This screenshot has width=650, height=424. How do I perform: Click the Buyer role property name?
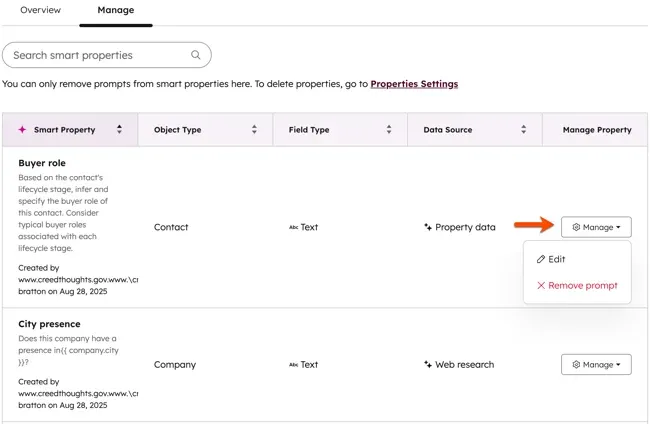tap(42, 162)
